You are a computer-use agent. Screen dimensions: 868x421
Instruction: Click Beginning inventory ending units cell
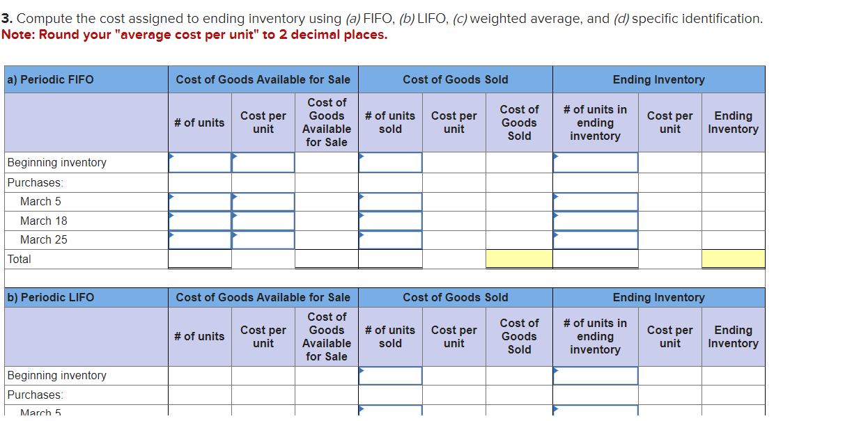point(595,162)
